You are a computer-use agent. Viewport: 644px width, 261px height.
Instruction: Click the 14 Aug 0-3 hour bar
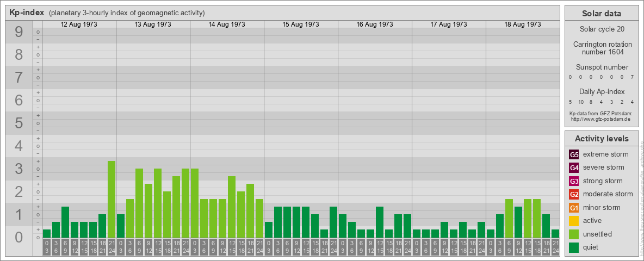point(195,203)
